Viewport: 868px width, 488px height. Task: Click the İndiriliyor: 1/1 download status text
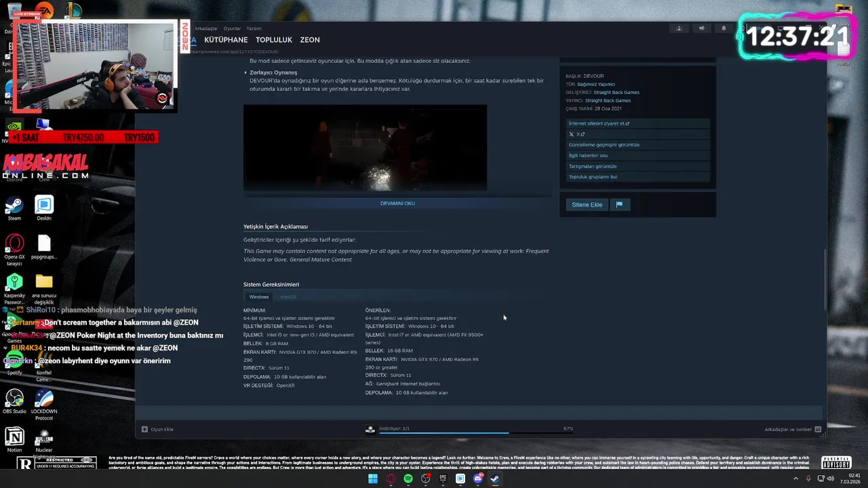[394, 428]
